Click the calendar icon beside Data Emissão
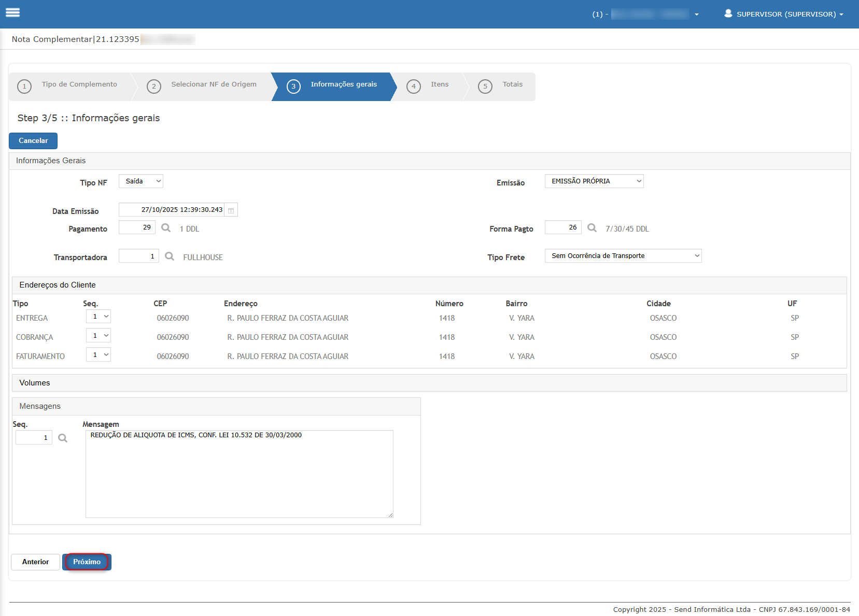The height and width of the screenshot is (616, 859). tap(231, 210)
